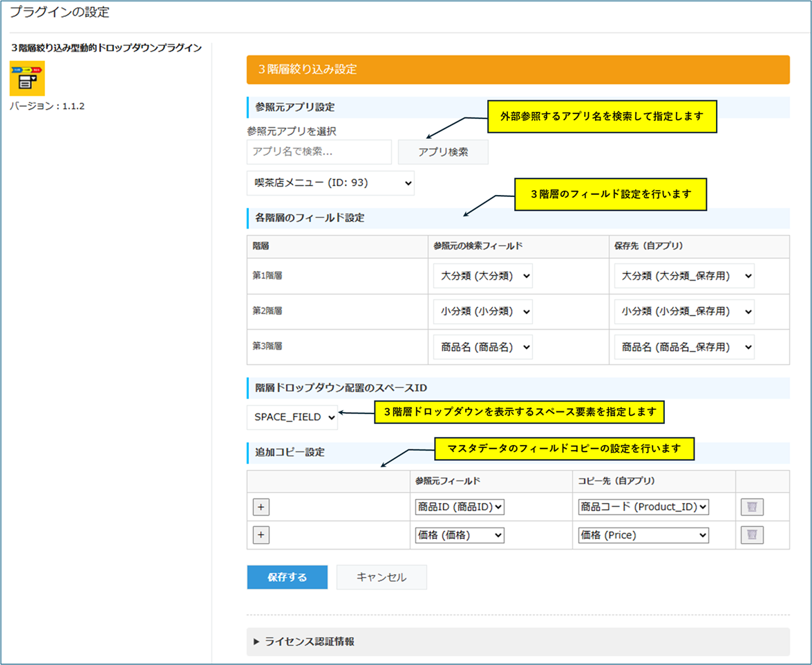The height and width of the screenshot is (665, 812).
Task: Open the SPACE_FIELD space ID dropdown
Action: pyautogui.click(x=292, y=417)
